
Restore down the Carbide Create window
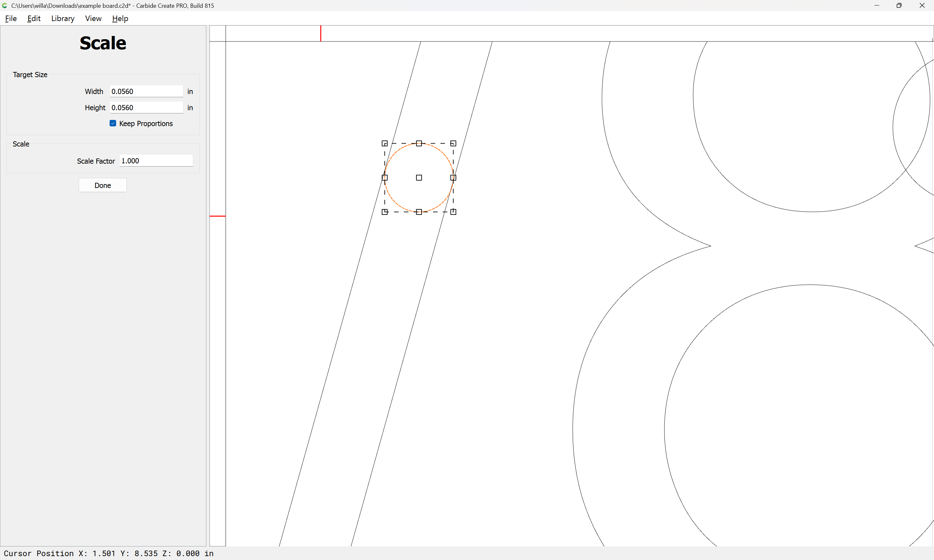coord(899,6)
